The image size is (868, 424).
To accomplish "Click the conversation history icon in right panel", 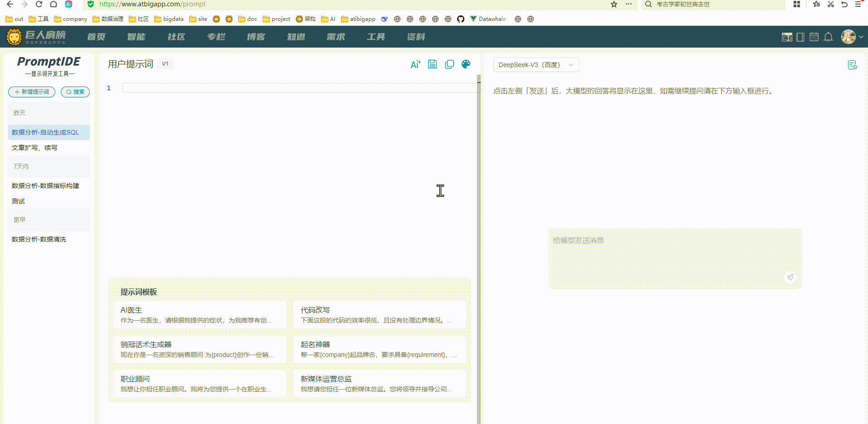I will click(853, 65).
